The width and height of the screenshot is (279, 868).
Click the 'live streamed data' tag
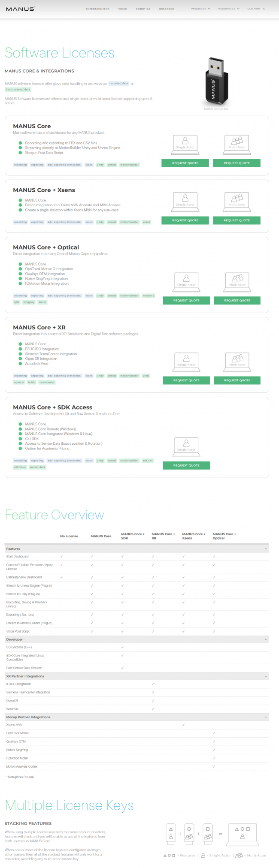(x=18, y=90)
